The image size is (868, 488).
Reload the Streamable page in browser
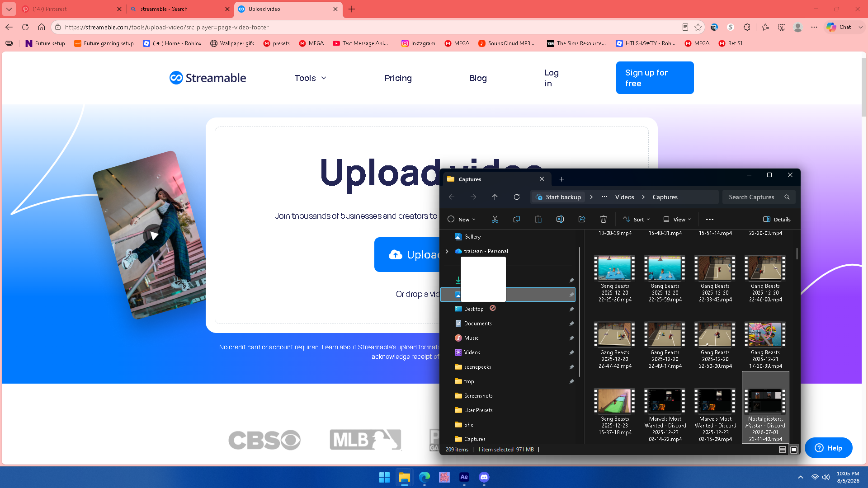(x=25, y=27)
